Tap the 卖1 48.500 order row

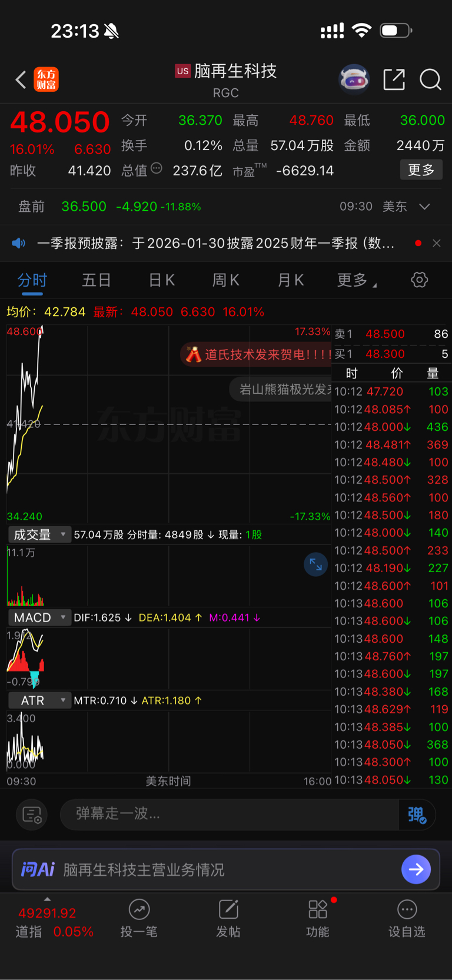[x=391, y=334]
